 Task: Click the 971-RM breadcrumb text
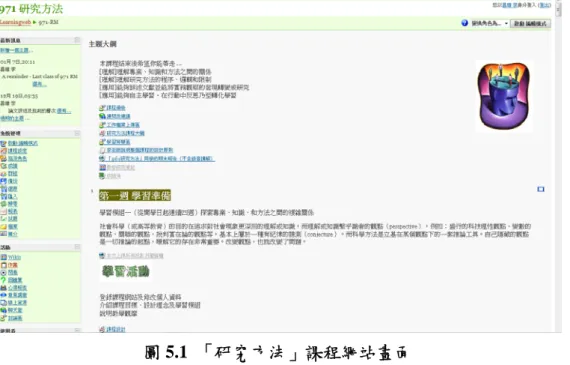coord(48,22)
